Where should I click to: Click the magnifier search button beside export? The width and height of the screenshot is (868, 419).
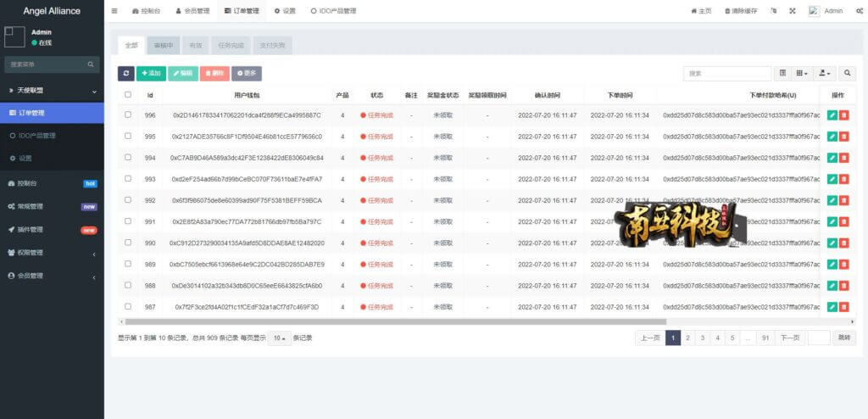tap(847, 73)
